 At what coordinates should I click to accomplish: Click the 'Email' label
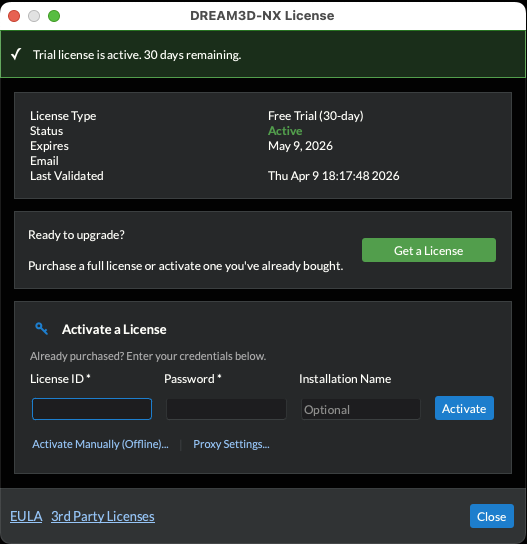44,161
